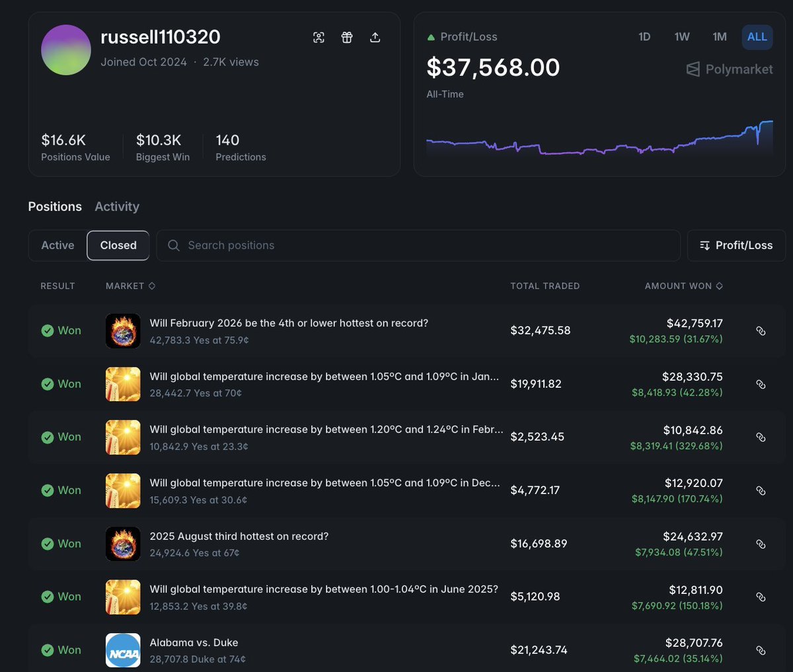Click link icon for $28,330.75 row
The width and height of the screenshot is (793, 672).
761,384
